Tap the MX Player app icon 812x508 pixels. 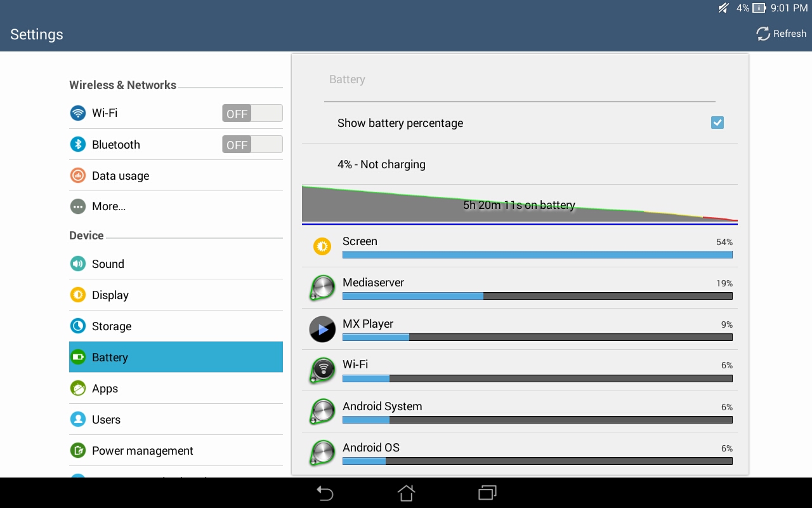[322, 329]
